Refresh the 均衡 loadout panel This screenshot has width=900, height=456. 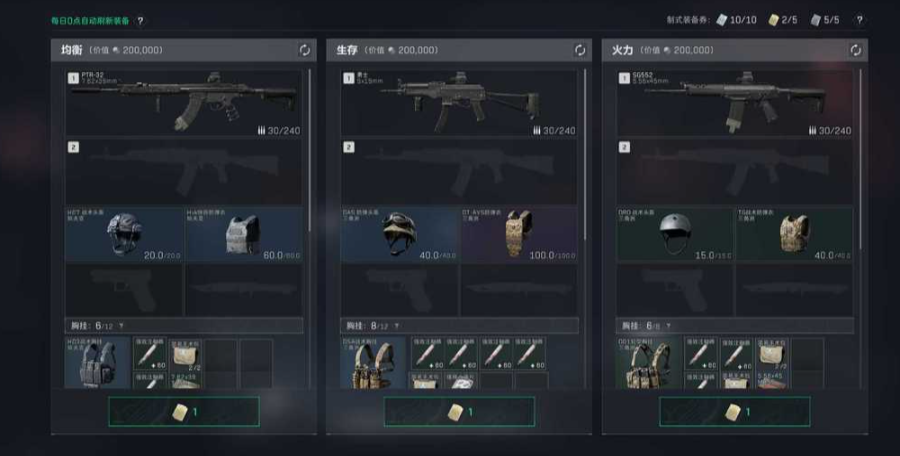click(x=305, y=50)
